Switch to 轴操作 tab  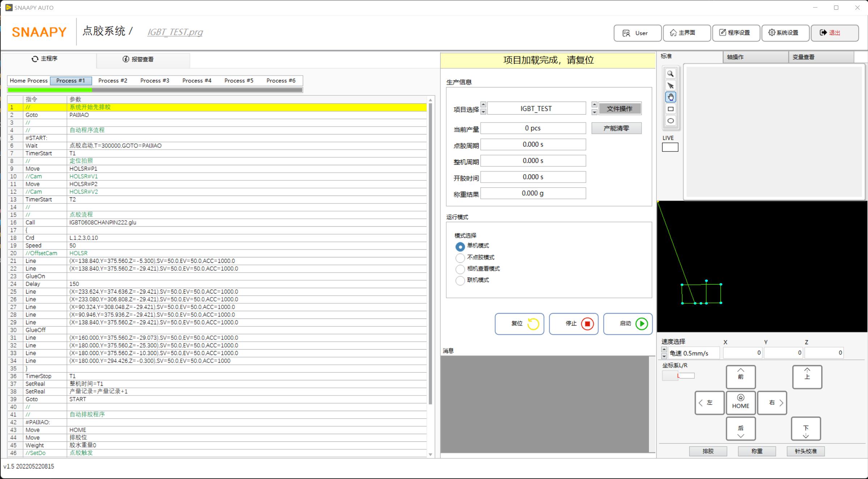pos(755,57)
